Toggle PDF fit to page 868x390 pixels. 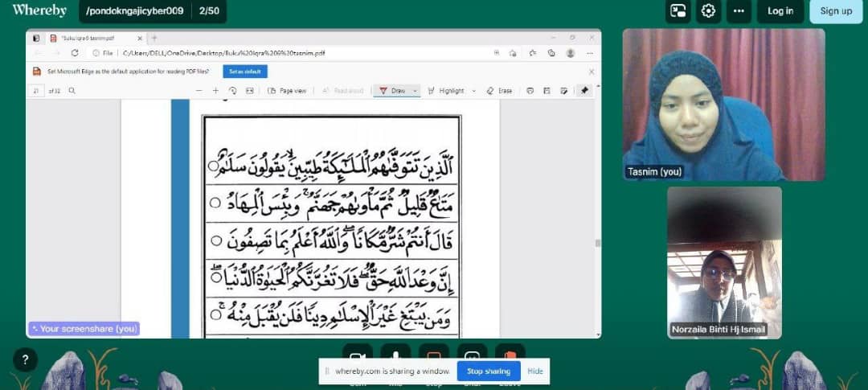coord(250,91)
